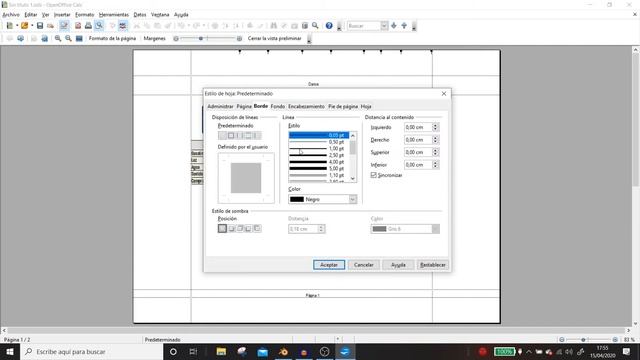Open File Explorer from the taskbar
The height and width of the screenshot is (360, 640).
(x=221, y=351)
